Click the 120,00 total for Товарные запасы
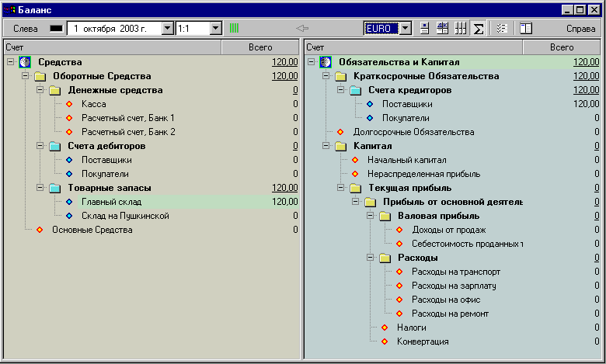This screenshot has height=364, width=606. pos(285,188)
